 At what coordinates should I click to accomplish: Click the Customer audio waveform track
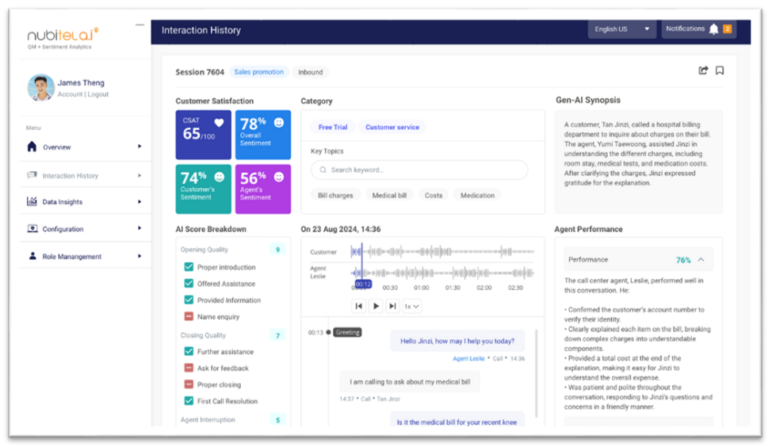tap(442, 252)
